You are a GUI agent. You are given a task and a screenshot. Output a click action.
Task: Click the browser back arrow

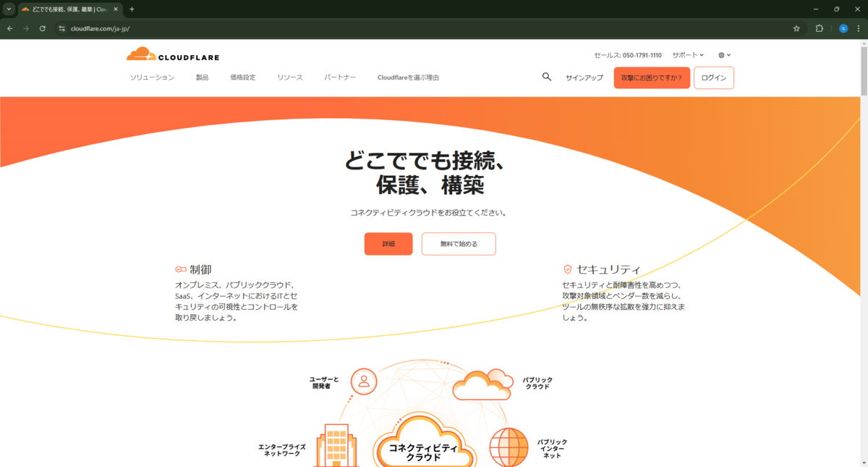(10, 28)
